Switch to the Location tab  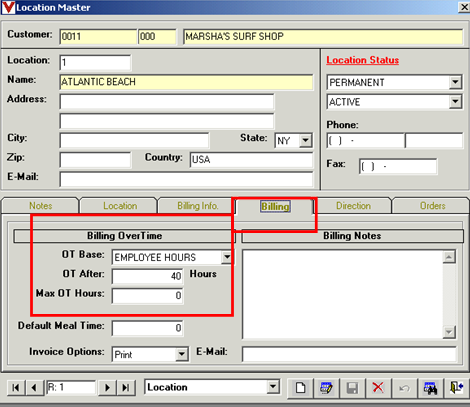click(x=120, y=206)
